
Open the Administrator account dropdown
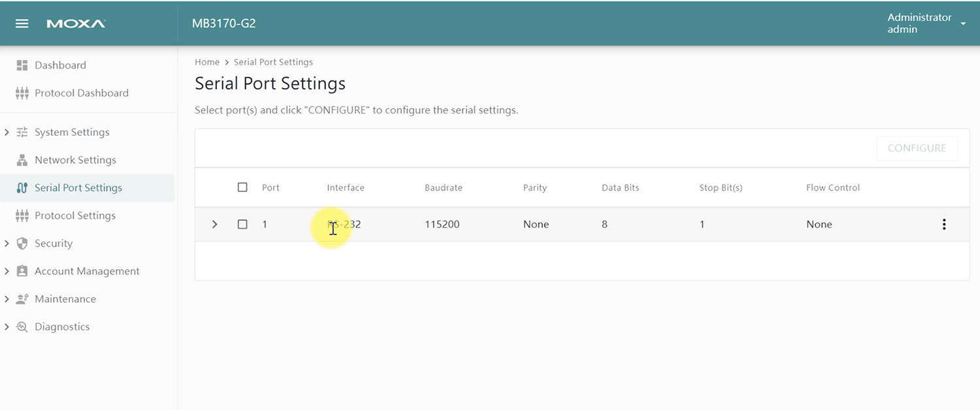tap(963, 24)
